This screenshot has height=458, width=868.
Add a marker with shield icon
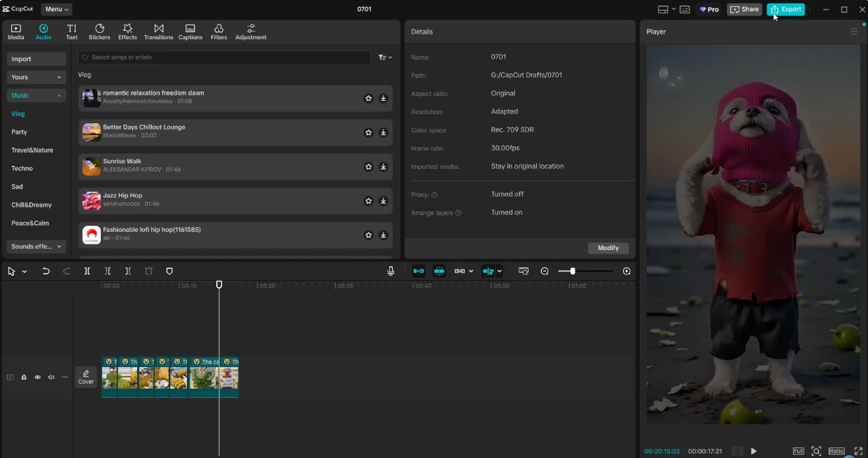[x=169, y=271]
